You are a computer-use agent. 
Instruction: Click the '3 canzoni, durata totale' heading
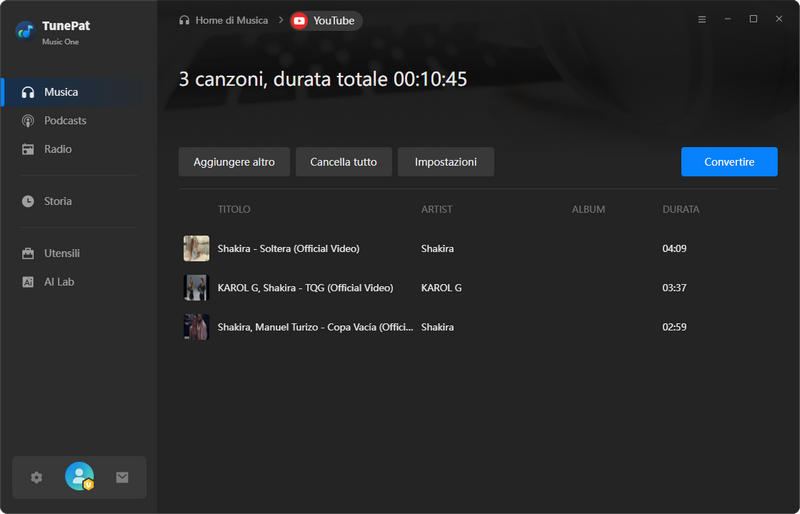(323, 79)
